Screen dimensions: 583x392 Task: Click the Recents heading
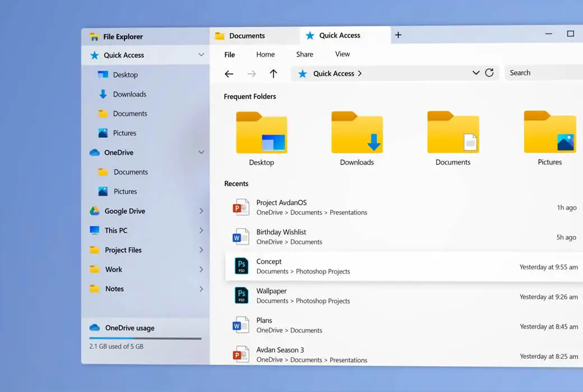(x=236, y=184)
